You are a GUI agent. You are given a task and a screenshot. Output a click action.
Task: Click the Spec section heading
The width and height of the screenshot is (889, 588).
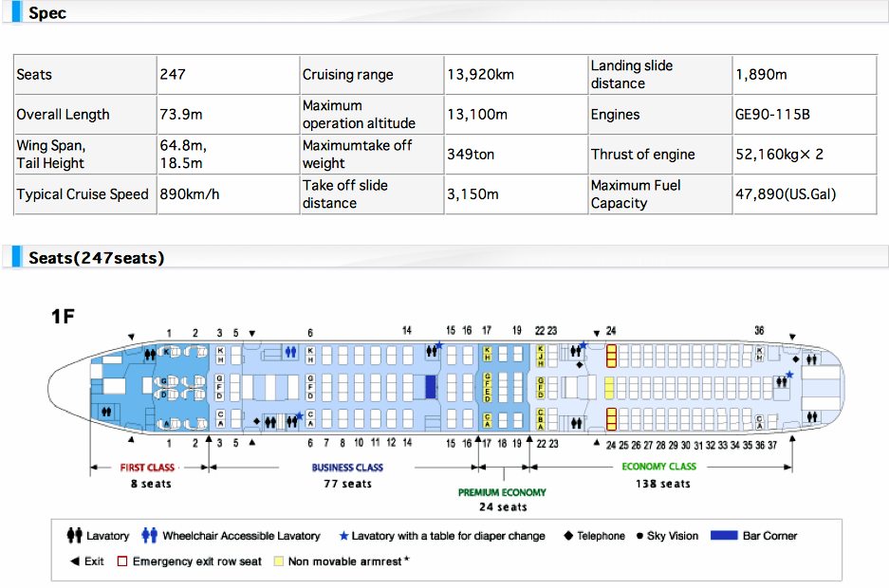47,14
